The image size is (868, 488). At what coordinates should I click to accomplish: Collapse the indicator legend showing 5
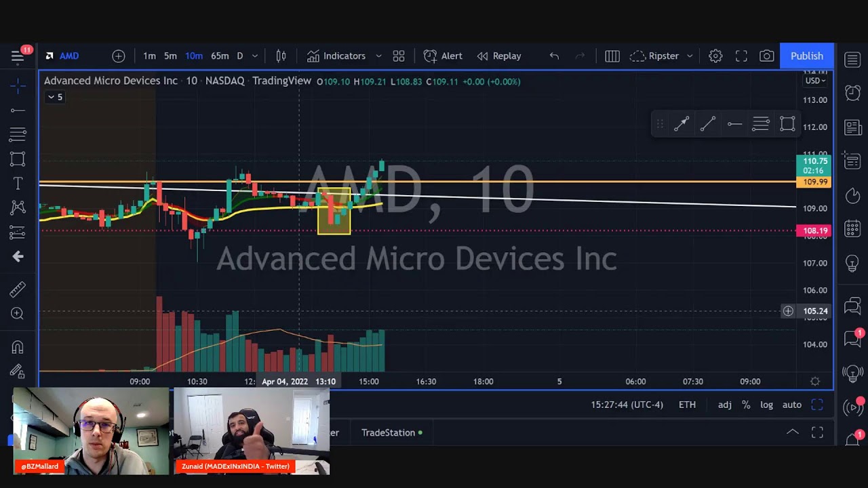(x=55, y=97)
